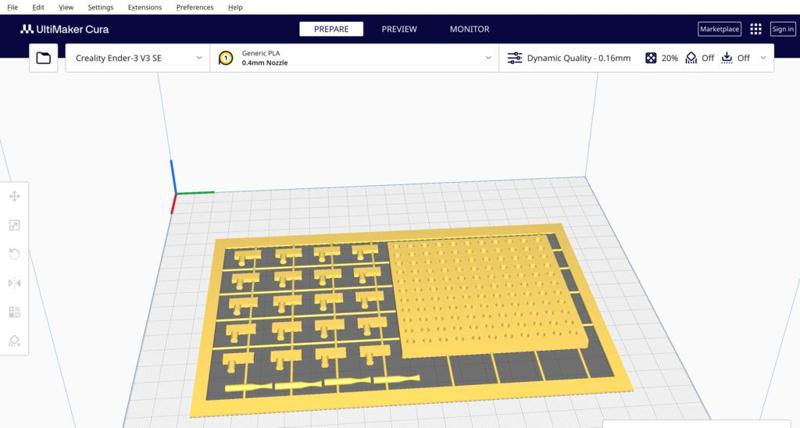Switch to the PREVIEW stage
800x428 pixels.
pyautogui.click(x=399, y=29)
